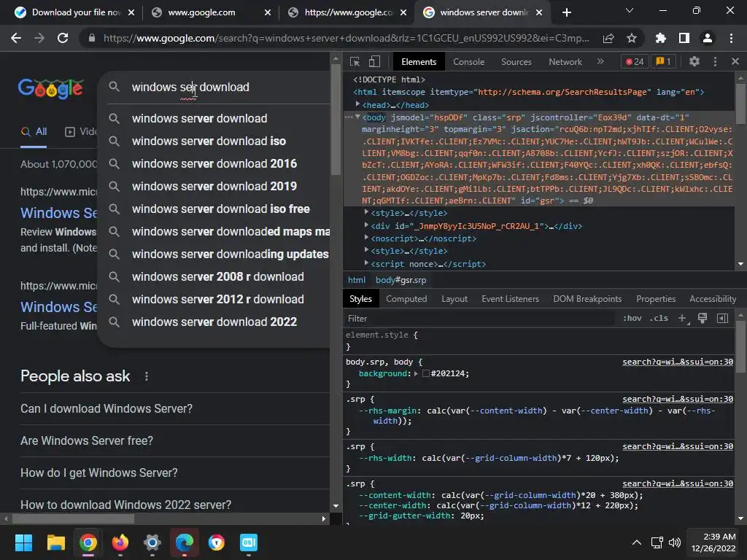The width and height of the screenshot is (747, 560).
Task: Open DevTools three-dot customize menu
Action: (x=715, y=61)
